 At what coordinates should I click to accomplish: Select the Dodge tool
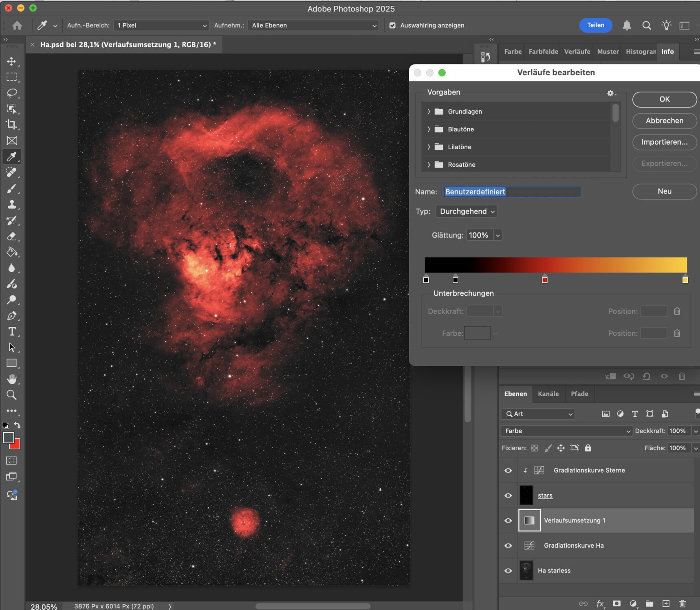[x=11, y=300]
